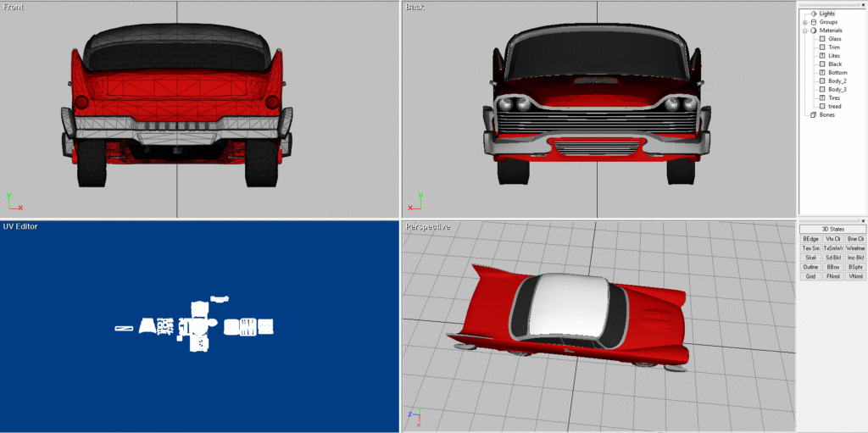Viewport: 868px width, 433px height.
Task: Collapse the 3D States panel header
Action: pyautogui.click(x=832, y=229)
